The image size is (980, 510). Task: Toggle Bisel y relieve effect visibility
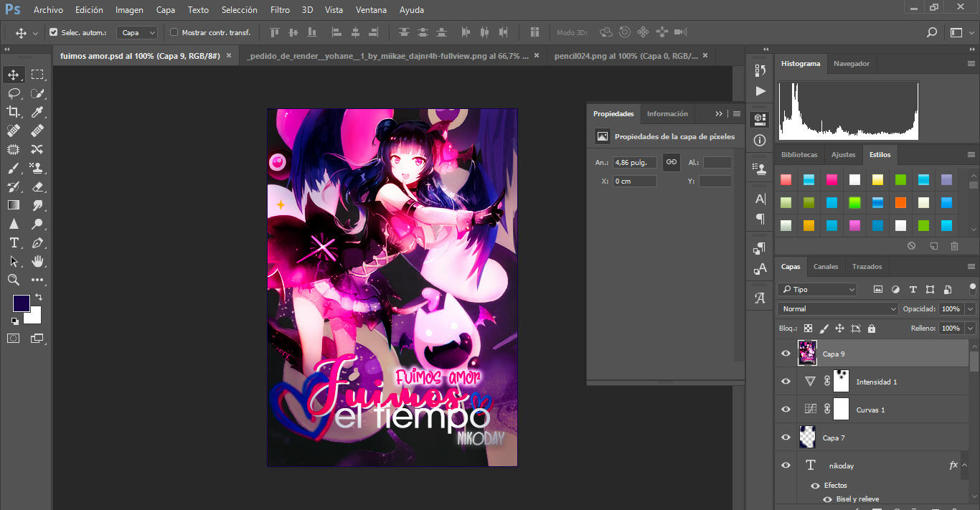(828, 499)
